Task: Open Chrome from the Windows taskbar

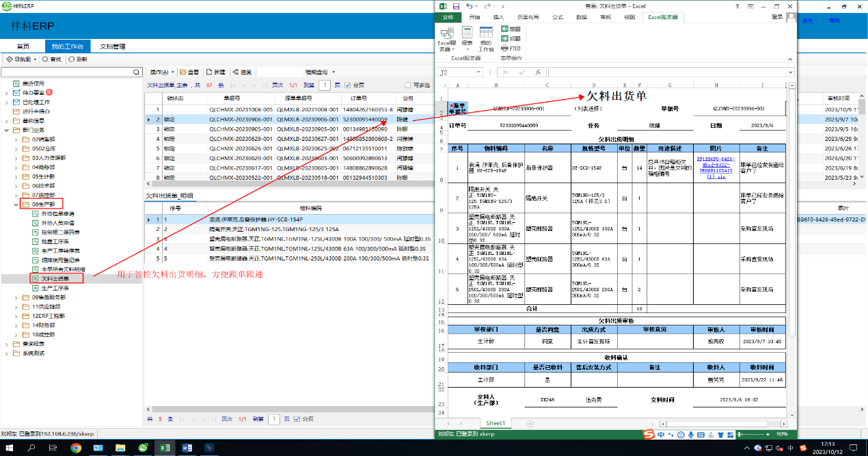Action: click(x=75, y=448)
